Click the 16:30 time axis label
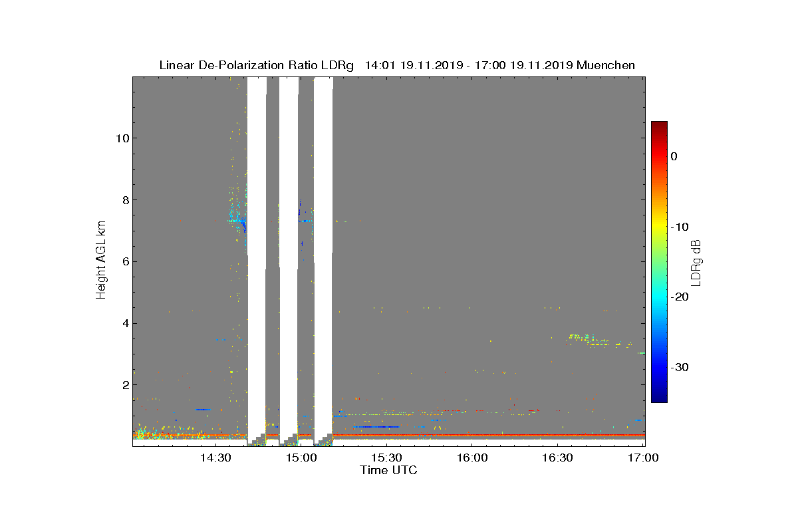 [x=557, y=458]
